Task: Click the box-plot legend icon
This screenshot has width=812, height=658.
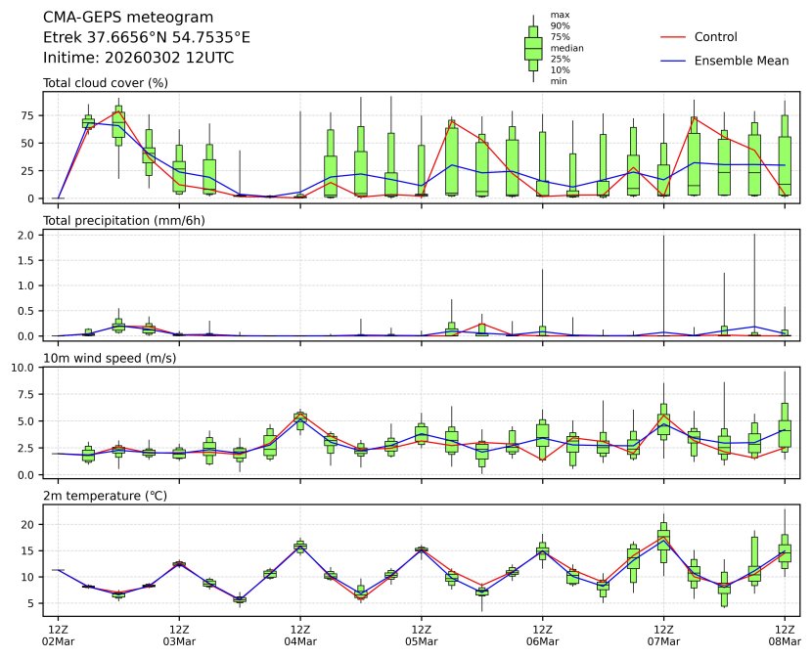Action: coord(533,48)
